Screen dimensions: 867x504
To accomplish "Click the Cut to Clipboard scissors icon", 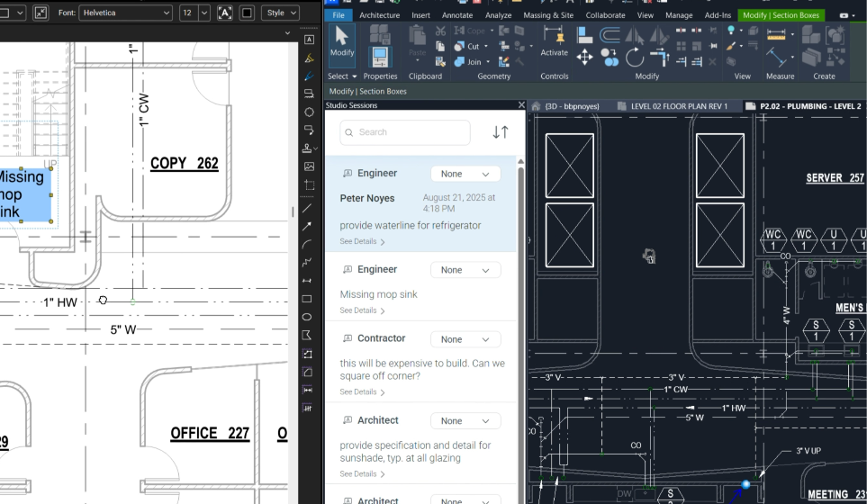I will [x=440, y=31].
